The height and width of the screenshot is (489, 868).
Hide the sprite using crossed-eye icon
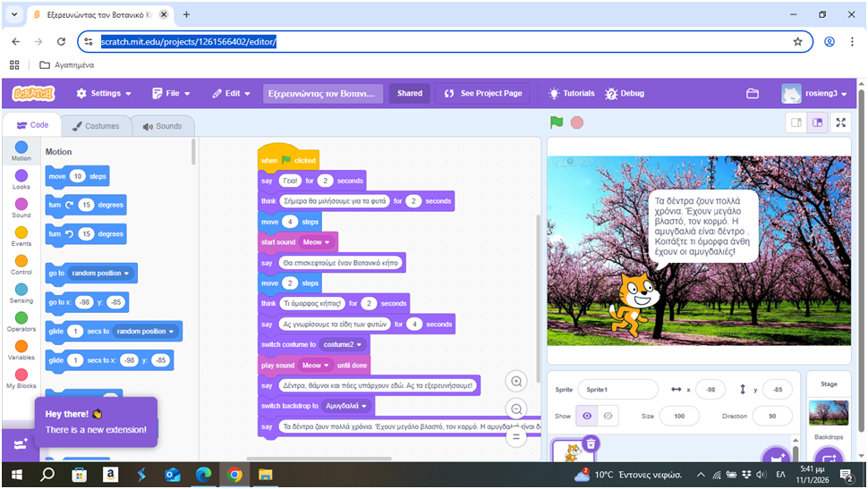(608, 417)
